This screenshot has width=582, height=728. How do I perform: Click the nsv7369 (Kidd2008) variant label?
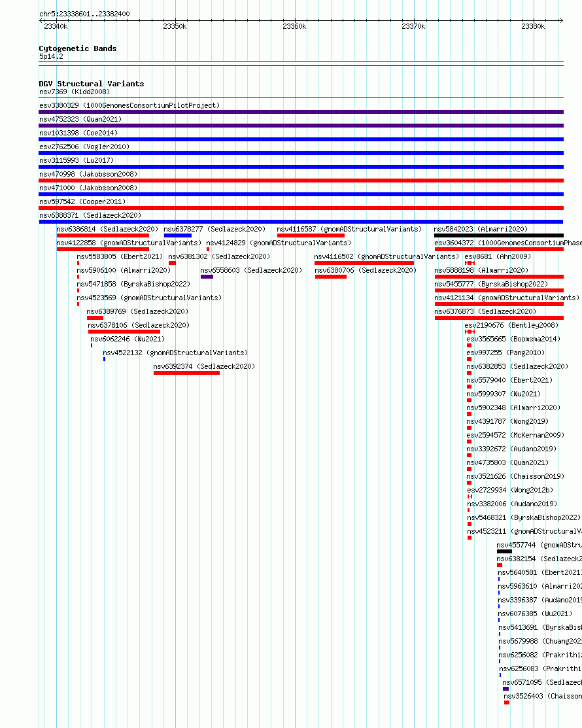pyautogui.click(x=75, y=92)
